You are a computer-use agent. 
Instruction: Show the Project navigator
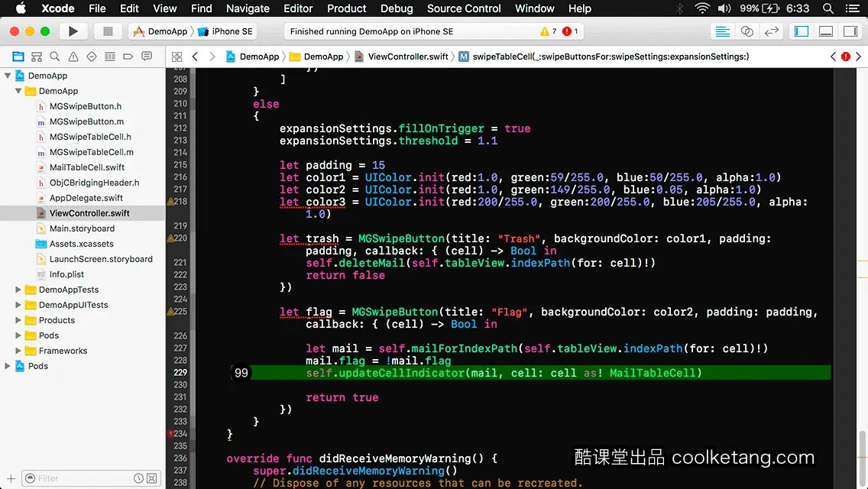(x=18, y=57)
